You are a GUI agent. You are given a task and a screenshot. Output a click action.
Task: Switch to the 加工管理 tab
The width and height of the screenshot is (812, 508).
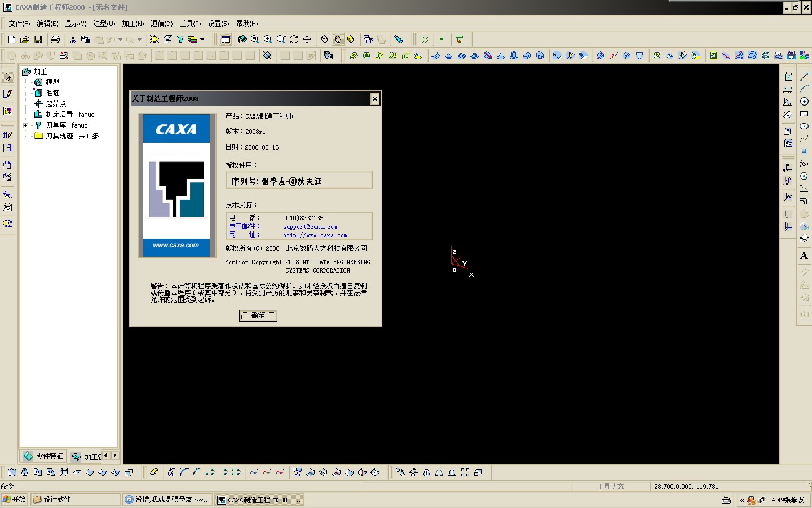(x=86, y=457)
